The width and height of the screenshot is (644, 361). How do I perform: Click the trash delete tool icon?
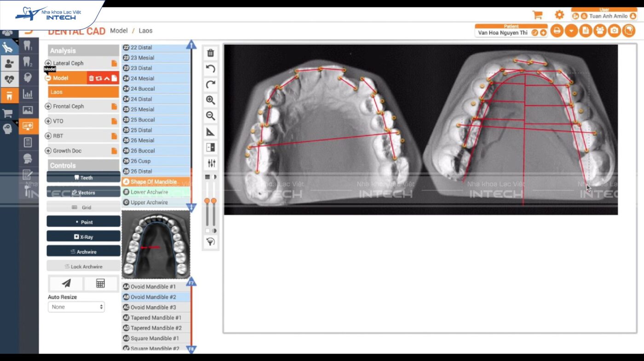click(x=211, y=53)
